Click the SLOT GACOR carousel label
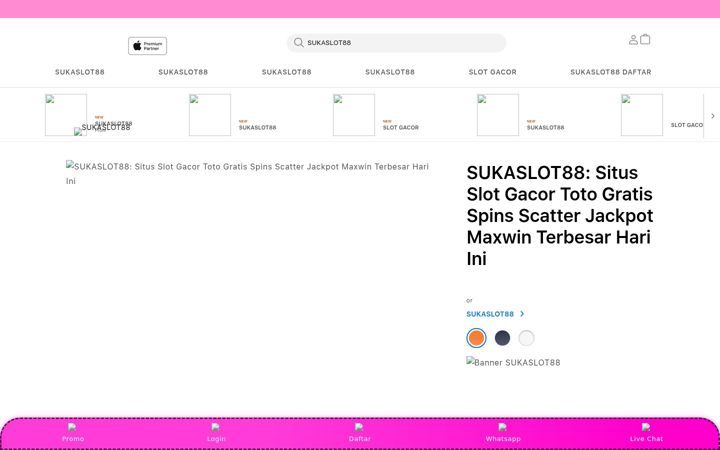Viewport: 720px width, 450px height. pos(401,128)
